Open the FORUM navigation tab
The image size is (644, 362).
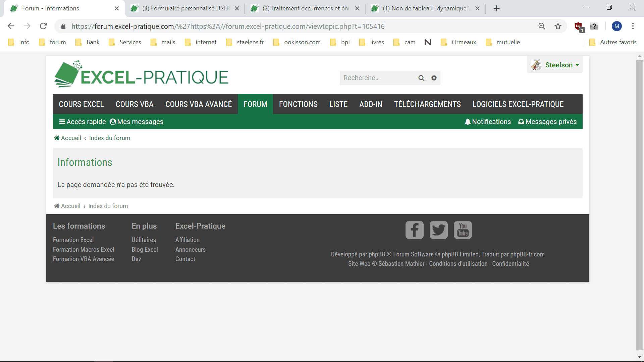(x=255, y=104)
